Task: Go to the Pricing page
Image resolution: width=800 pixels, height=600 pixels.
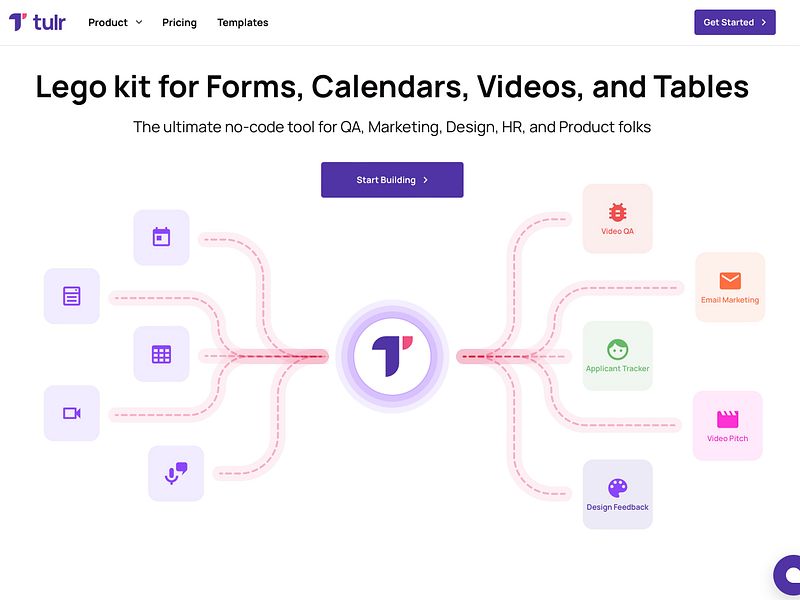Action: click(x=179, y=22)
